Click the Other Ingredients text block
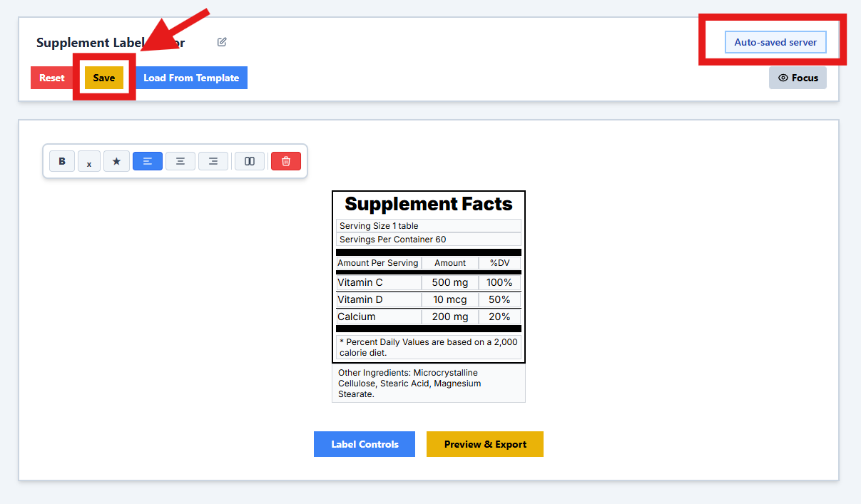This screenshot has width=861, height=504. [x=428, y=384]
